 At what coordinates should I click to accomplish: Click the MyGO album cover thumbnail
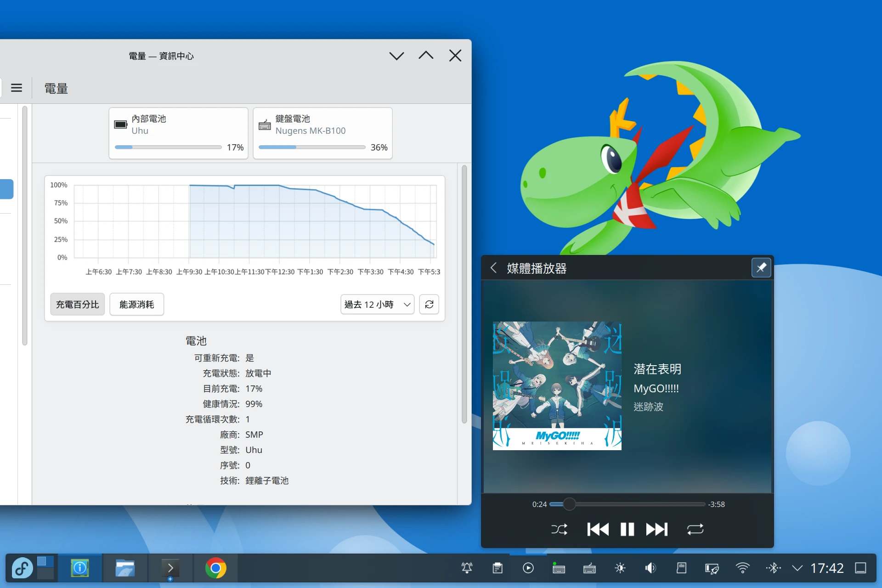point(557,385)
